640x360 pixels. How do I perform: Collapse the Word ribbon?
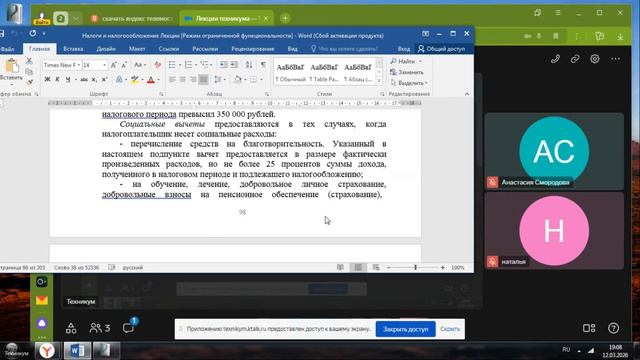pyautogui.click(x=467, y=94)
